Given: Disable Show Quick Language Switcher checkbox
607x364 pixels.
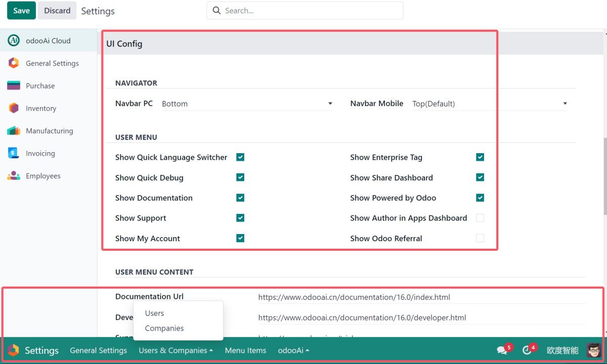Looking at the screenshot, I should pyautogui.click(x=240, y=157).
